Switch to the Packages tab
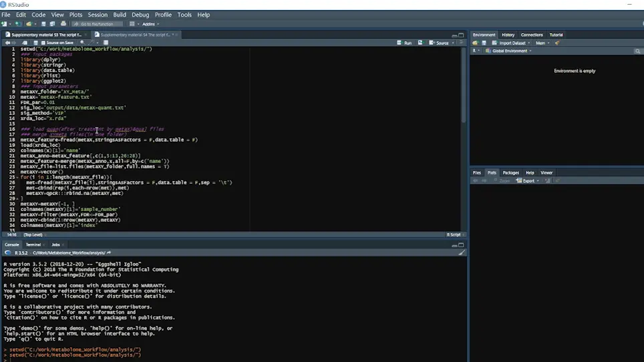Image resolution: width=644 pixels, height=362 pixels. click(x=510, y=173)
